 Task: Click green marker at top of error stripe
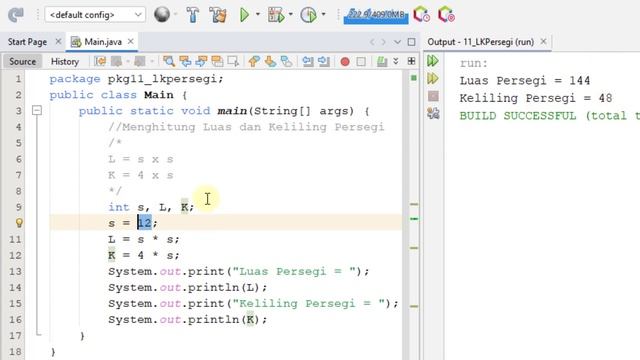(413, 78)
